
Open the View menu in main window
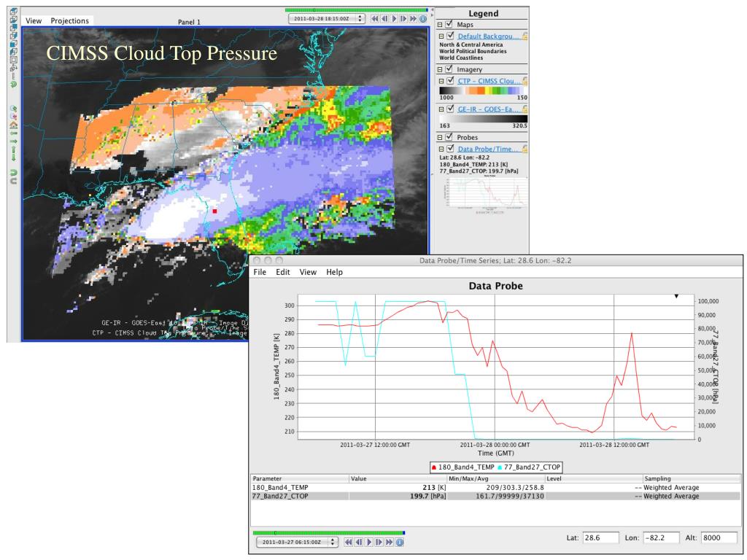[x=34, y=20]
